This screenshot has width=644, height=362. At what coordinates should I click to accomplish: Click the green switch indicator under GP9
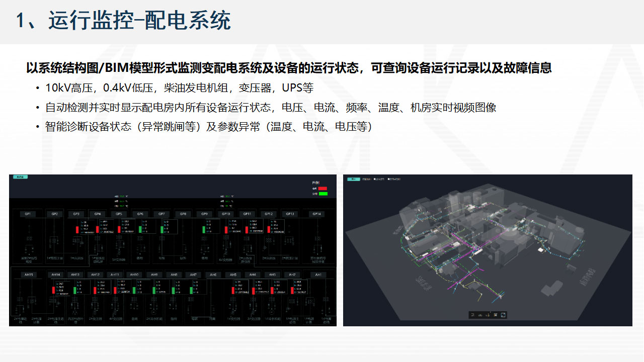204,230
